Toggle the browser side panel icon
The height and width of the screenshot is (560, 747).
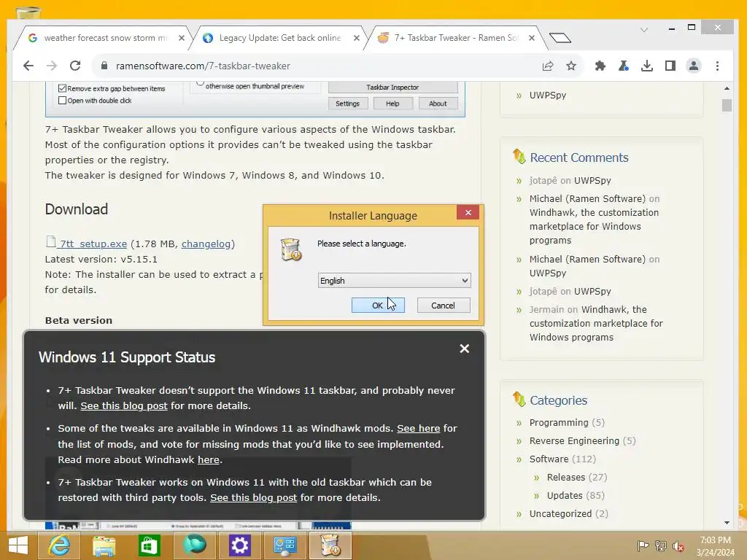coord(670,66)
